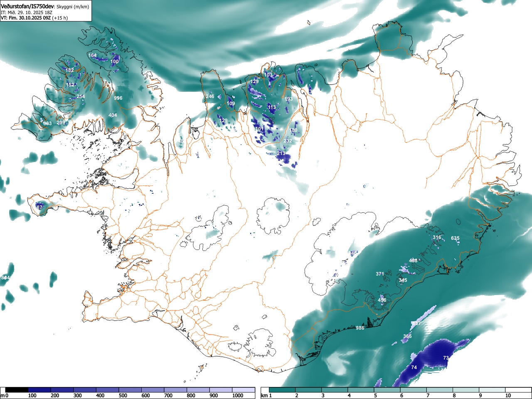Select the visibility value 213 on the map
The width and height of the screenshot is (532, 399).
pos(281,153)
